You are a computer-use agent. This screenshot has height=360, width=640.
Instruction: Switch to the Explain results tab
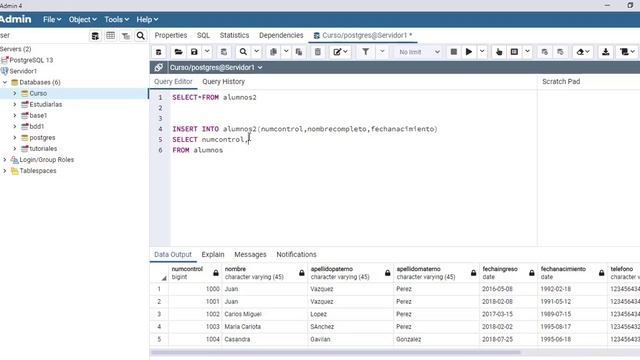(213, 254)
